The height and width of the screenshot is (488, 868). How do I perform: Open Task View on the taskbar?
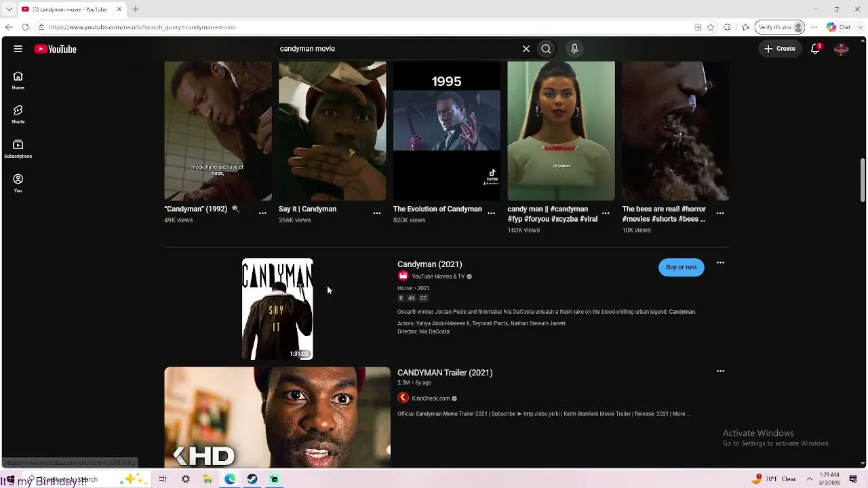click(163, 479)
